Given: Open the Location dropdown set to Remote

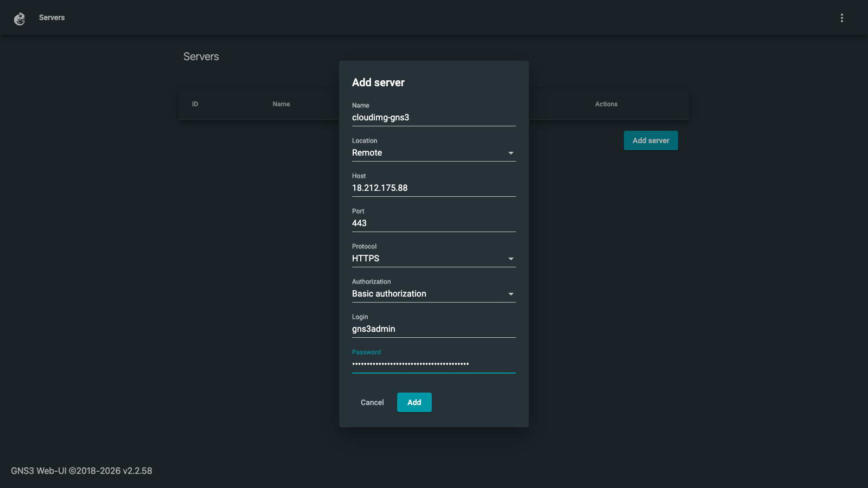Looking at the screenshot, I should pyautogui.click(x=434, y=153).
